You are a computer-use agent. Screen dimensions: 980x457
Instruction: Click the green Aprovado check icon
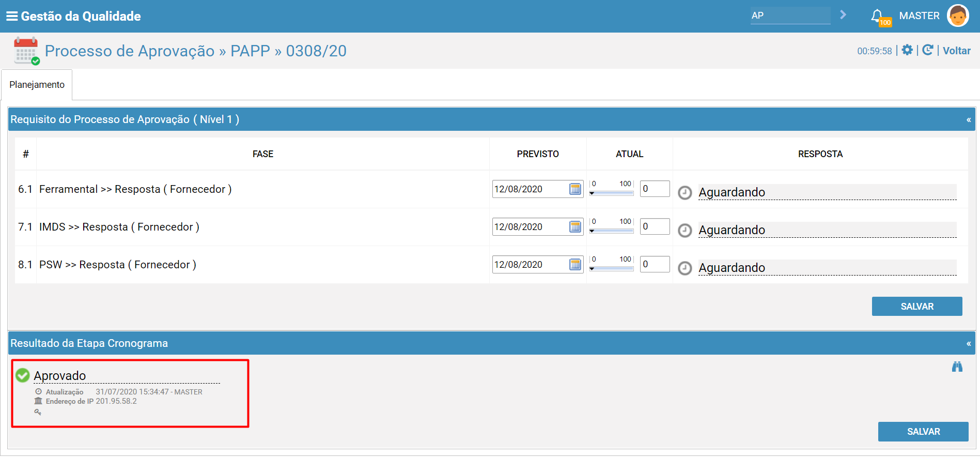point(23,375)
